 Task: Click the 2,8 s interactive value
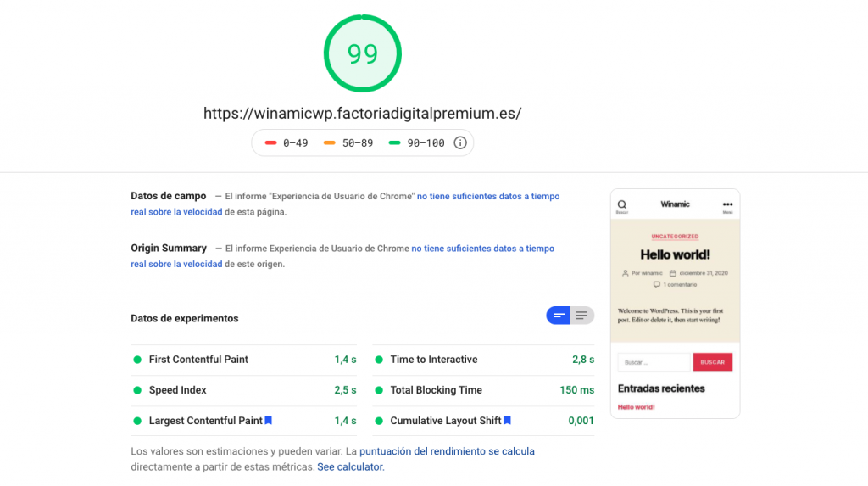click(583, 360)
